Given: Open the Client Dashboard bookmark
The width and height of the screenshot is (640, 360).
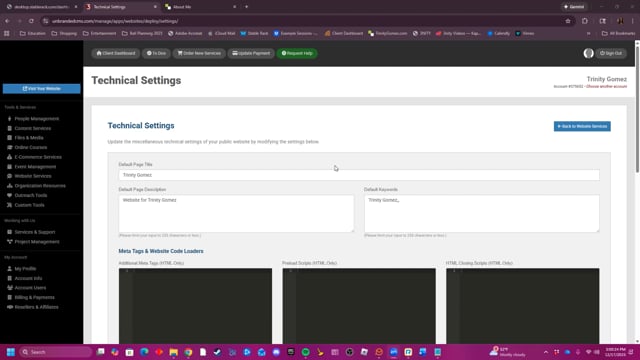Looking at the screenshot, I should tap(344, 33).
